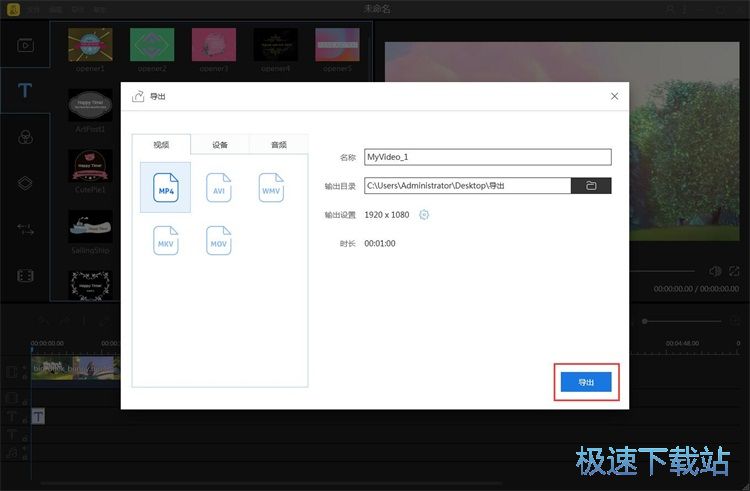Viewport: 750px width, 491px height.
Task: Close the 导出 dialog
Action: (614, 96)
